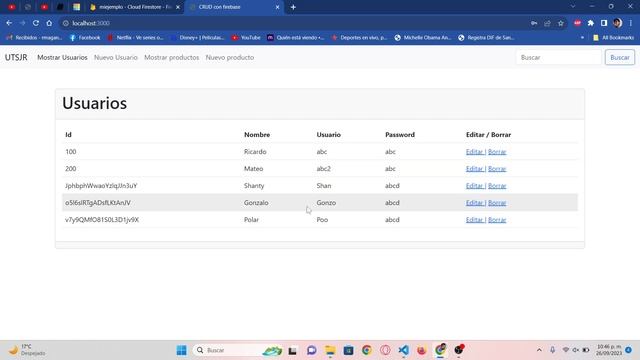The image size is (640, 360).
Task: Open the Windows Start menu
Action: [182, 350]
